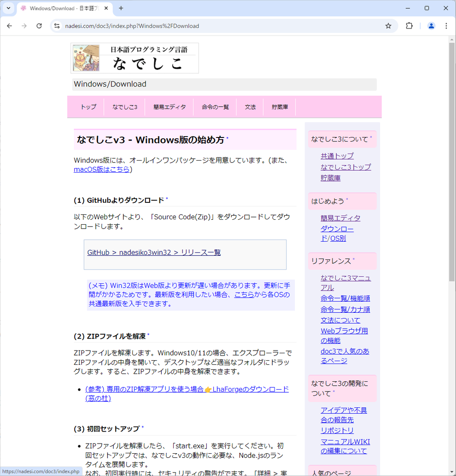Image resolution: width=456 pixels, height=476 pixels.
Task: Open the browser extensions puzzle icon
Action: click(x=409, y=26)
